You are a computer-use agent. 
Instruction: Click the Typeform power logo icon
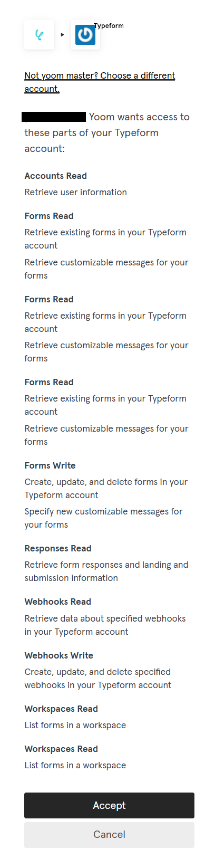tap(85, 35)
